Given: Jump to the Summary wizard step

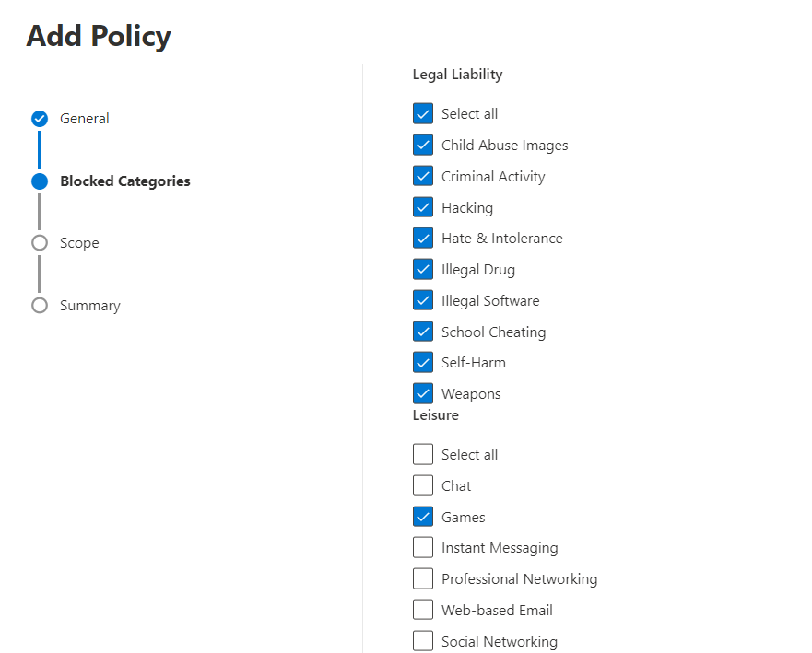Looking at the screenshot, I should pyautogui.click(x=89, y=306).
